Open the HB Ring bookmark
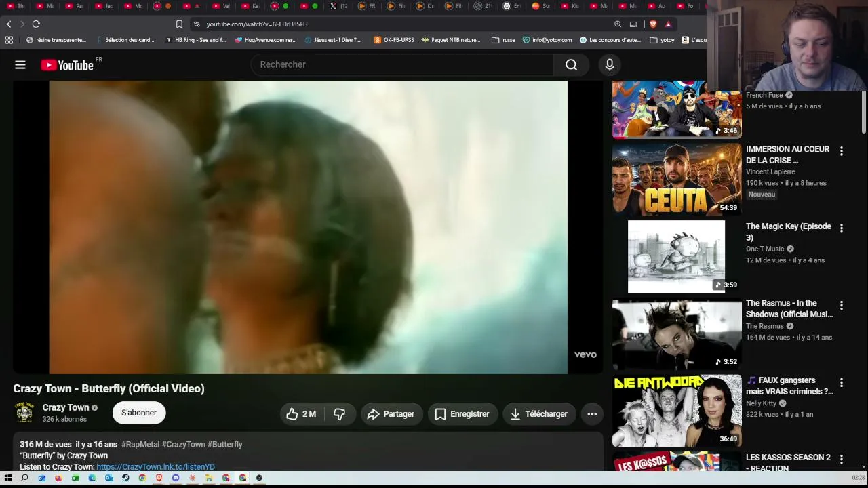The height and width of the screenshot is (488, 868). tap(196, 40)
